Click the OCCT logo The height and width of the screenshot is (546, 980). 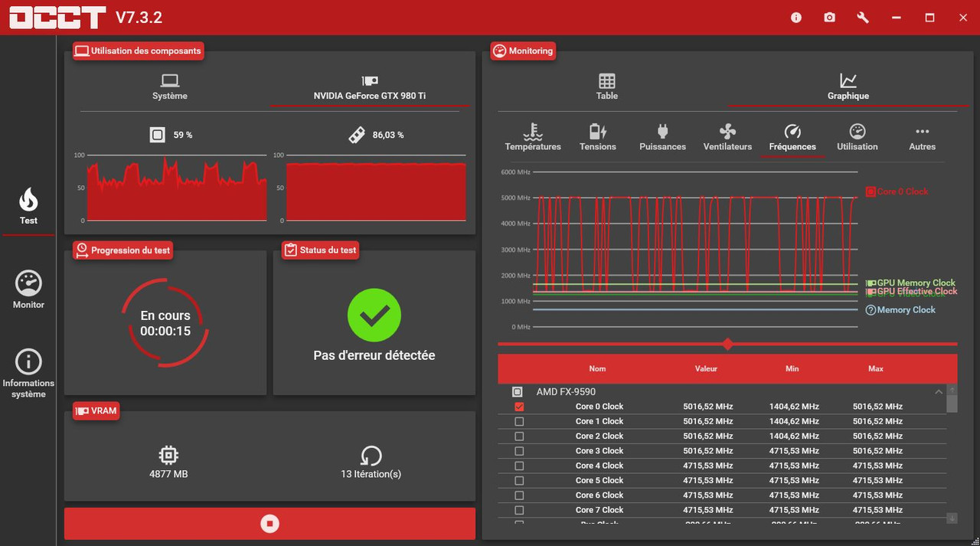pyautogui.click(x=57, y=18)
